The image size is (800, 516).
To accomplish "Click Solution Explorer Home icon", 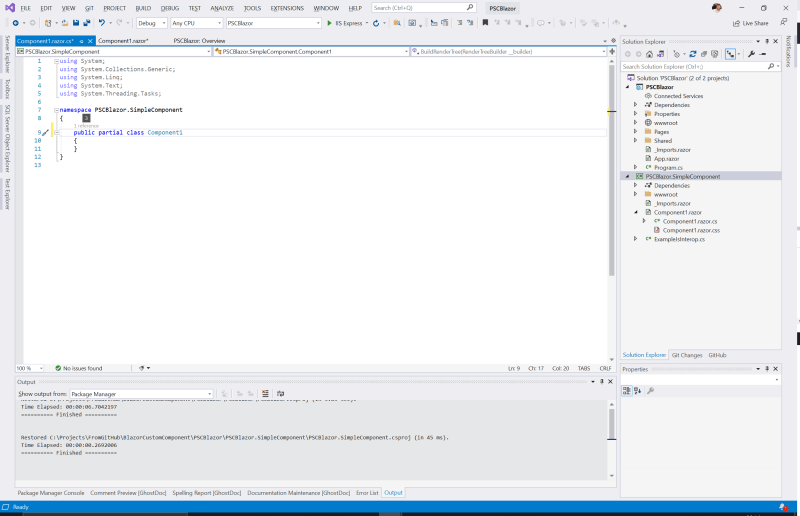I will [649, 54].
